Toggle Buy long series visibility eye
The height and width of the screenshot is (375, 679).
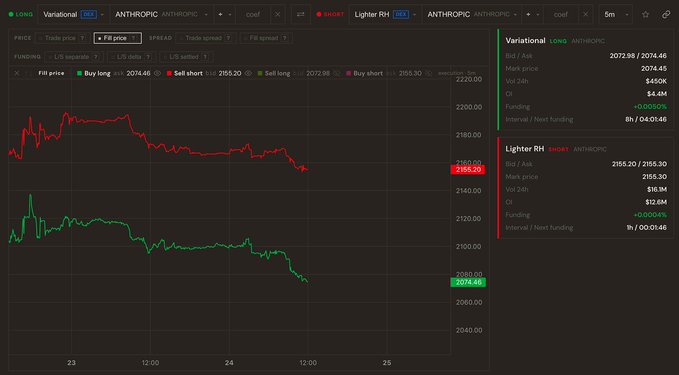pyautogui.click(x=158, y=73)
